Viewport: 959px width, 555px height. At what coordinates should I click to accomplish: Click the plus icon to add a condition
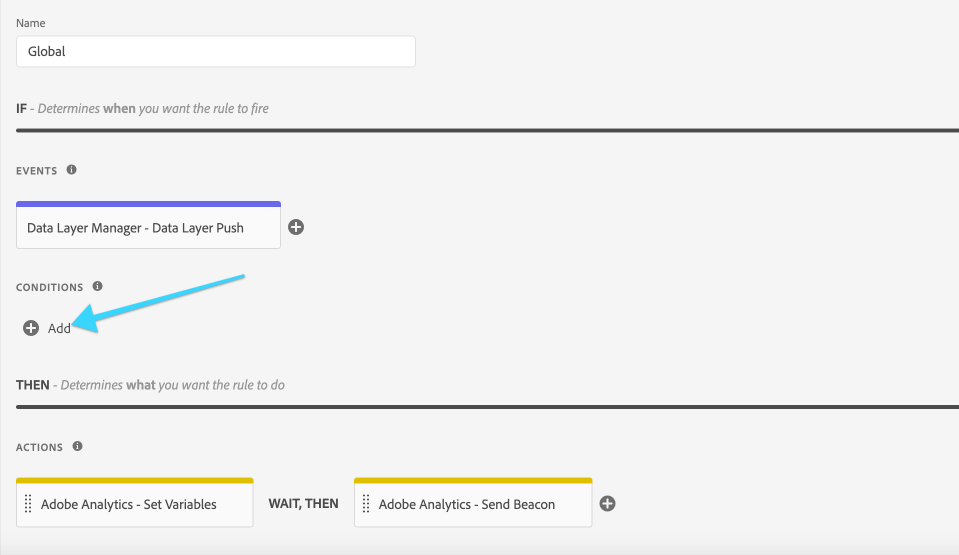pyautogui.click(x=31, y=328)
